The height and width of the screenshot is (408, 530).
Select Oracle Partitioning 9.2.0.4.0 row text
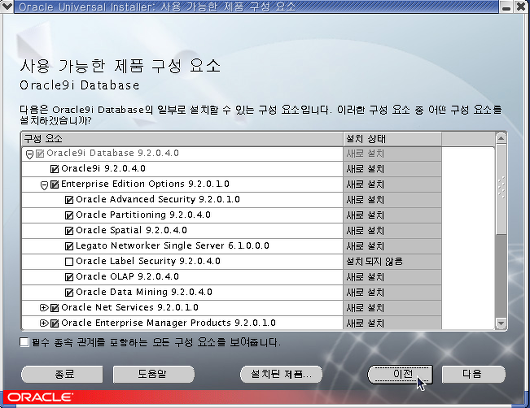coord(143,215)
